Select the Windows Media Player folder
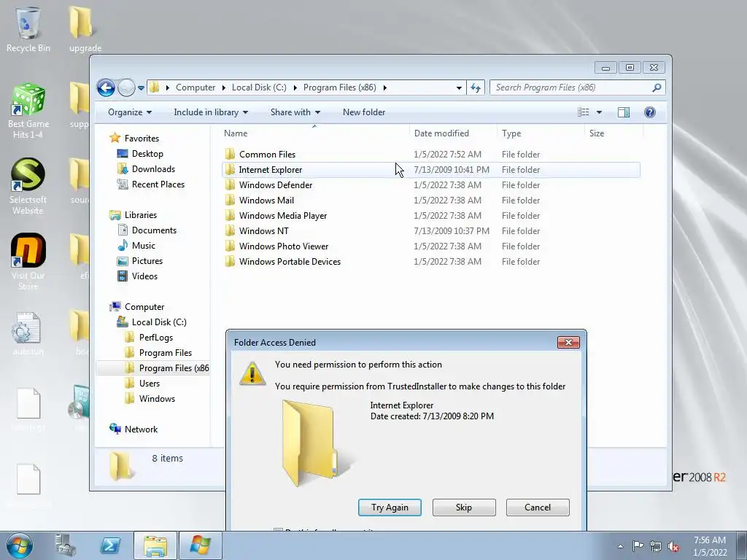 pos(283,216)
